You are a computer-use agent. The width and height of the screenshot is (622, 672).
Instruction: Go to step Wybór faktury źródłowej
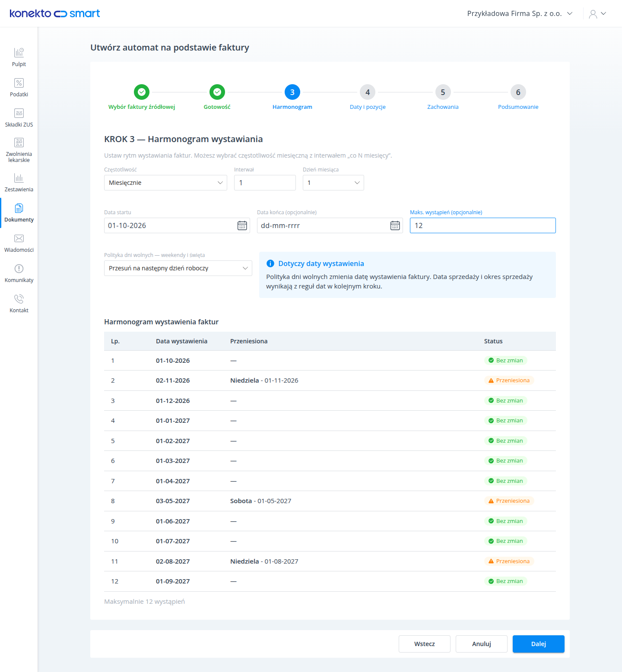click(142, 98)
